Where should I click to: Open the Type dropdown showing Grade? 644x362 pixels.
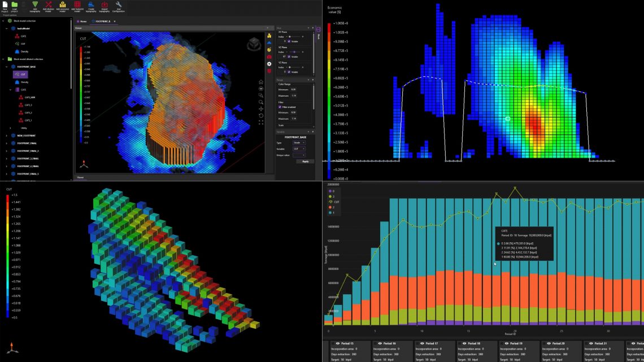point(298,143)
